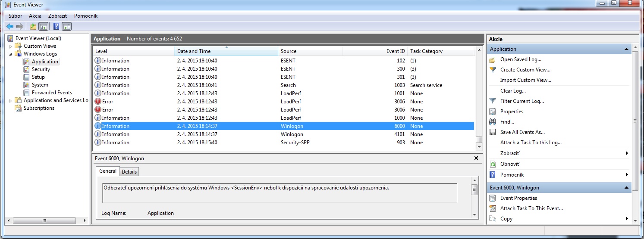Viewport: 644px width, 239px height.
Task: Open the Zobraziť menu in menu bar
Action: (58, 16)
